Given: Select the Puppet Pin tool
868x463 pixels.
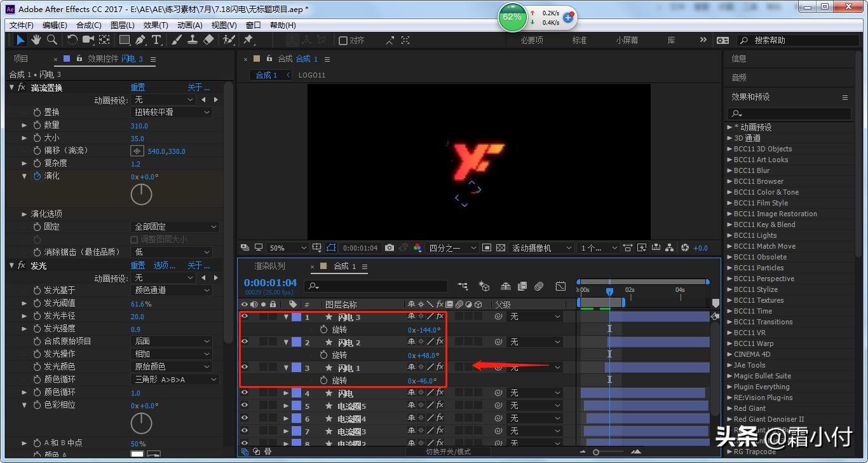Looking at the screenshot, I should (x=248, y=40).
